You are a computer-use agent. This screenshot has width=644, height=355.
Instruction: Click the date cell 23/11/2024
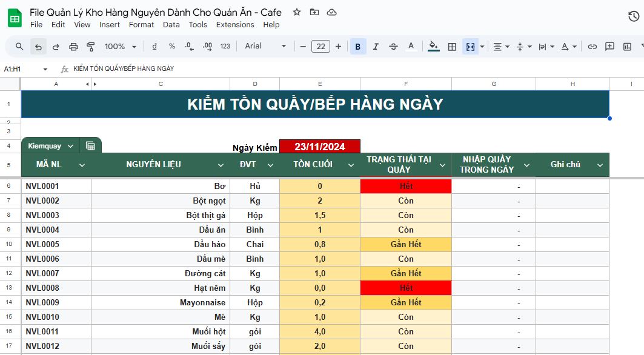pyautogui.click(x=319, y=147)
